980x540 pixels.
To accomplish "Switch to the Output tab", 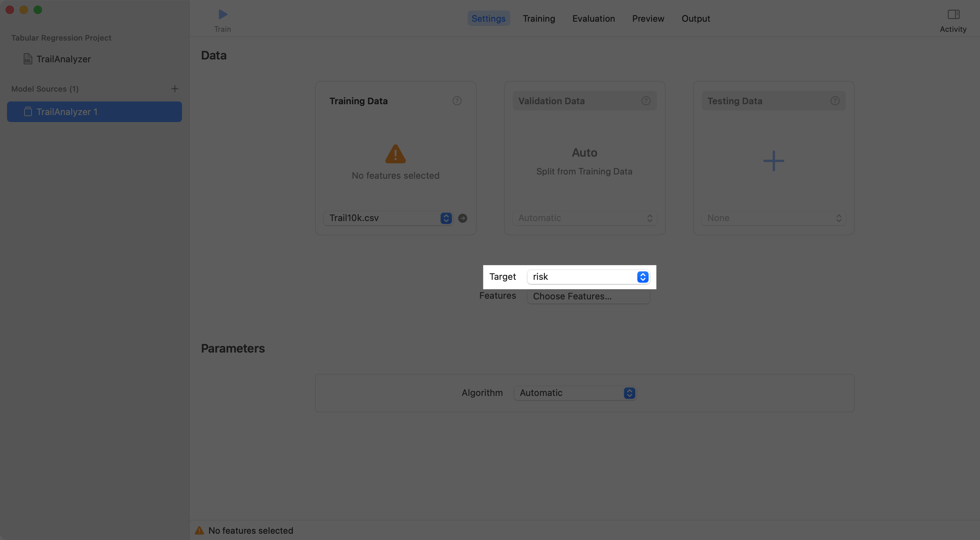I will click(x=695, y=18).
